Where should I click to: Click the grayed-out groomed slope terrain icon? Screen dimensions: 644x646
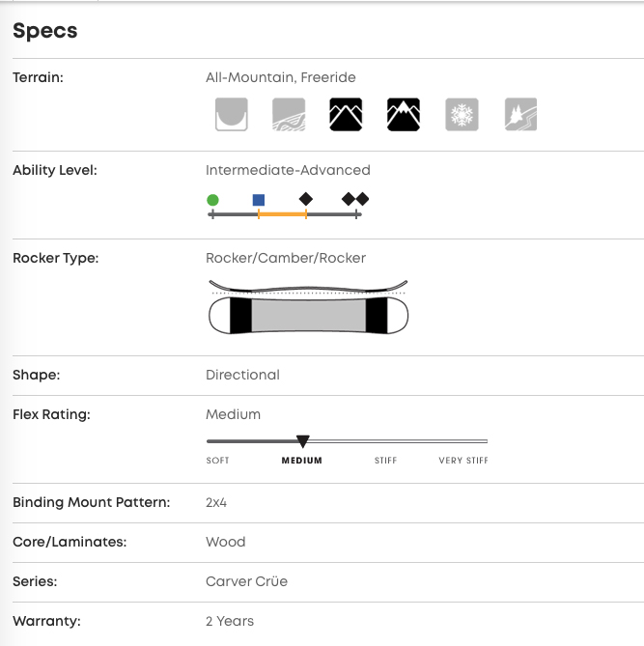pos(289,115)
